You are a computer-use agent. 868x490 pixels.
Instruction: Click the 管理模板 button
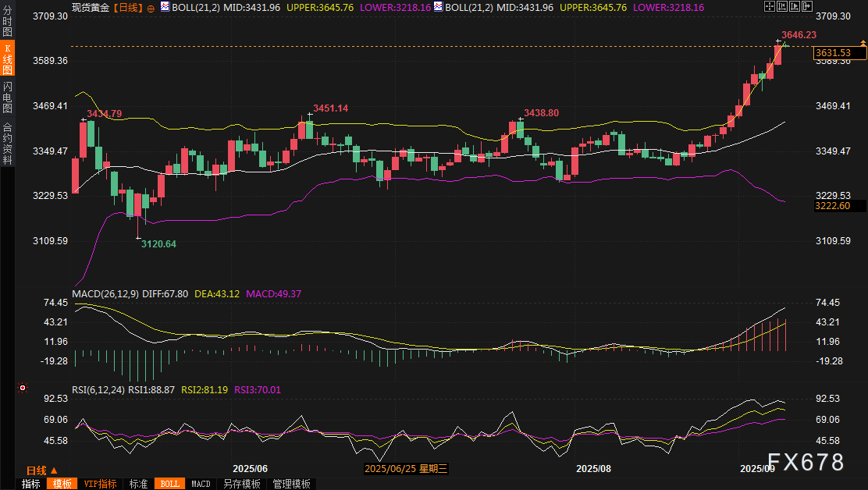(x=290, y=484)
